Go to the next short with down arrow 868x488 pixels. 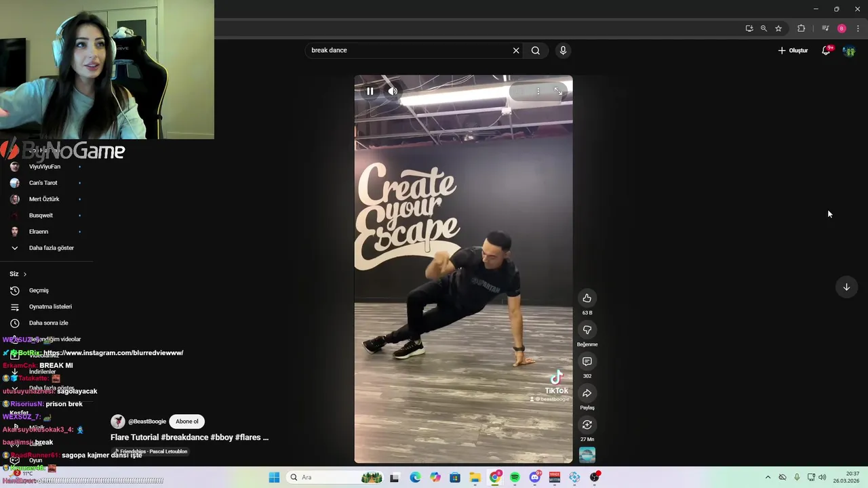pos(846,287)
